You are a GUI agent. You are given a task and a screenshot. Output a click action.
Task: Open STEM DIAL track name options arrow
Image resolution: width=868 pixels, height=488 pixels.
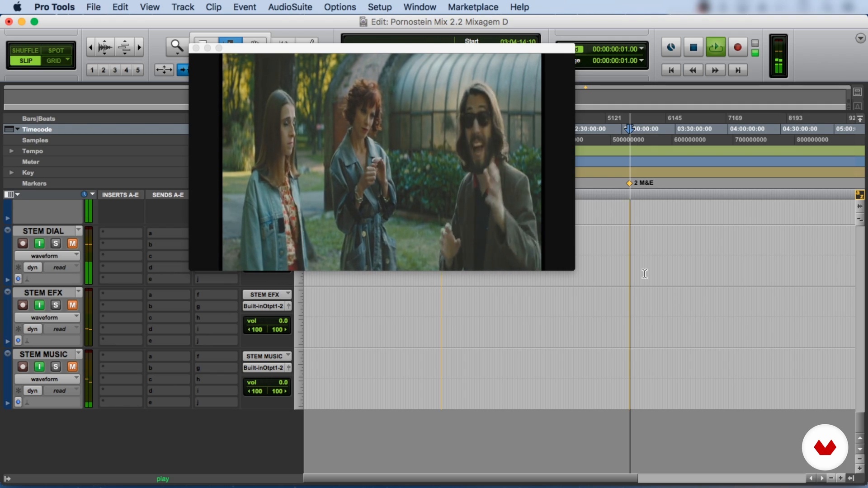coord(79,230)
